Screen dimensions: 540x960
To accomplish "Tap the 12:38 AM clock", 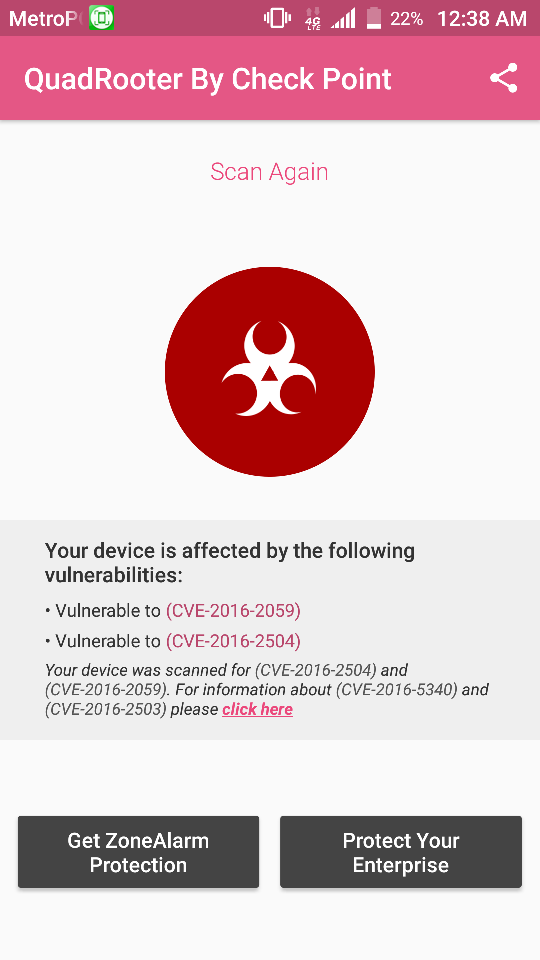I will pos(482,18).
